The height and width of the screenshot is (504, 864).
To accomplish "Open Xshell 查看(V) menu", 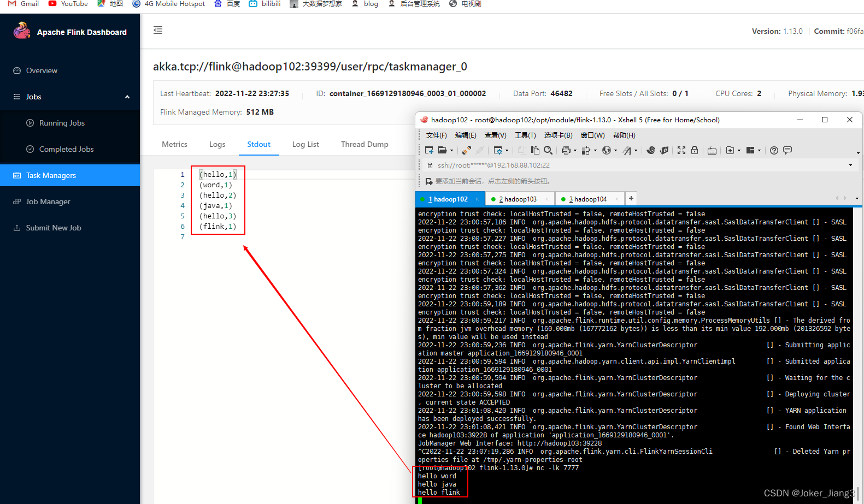I will pos(495,135).
